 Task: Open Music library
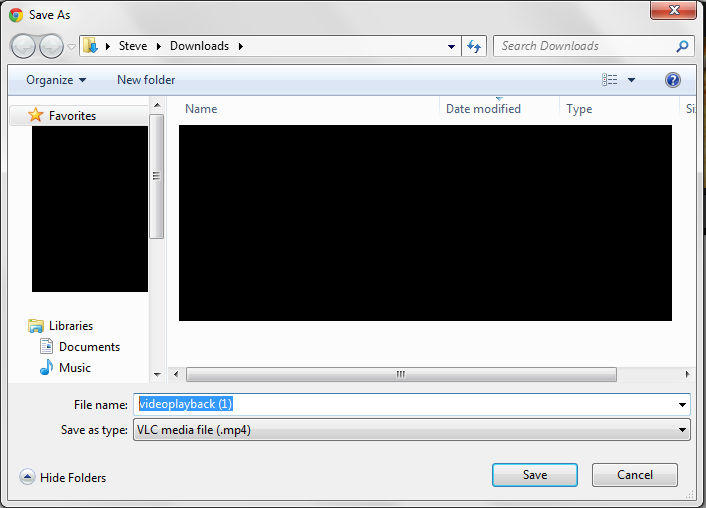tap(75, 368)
